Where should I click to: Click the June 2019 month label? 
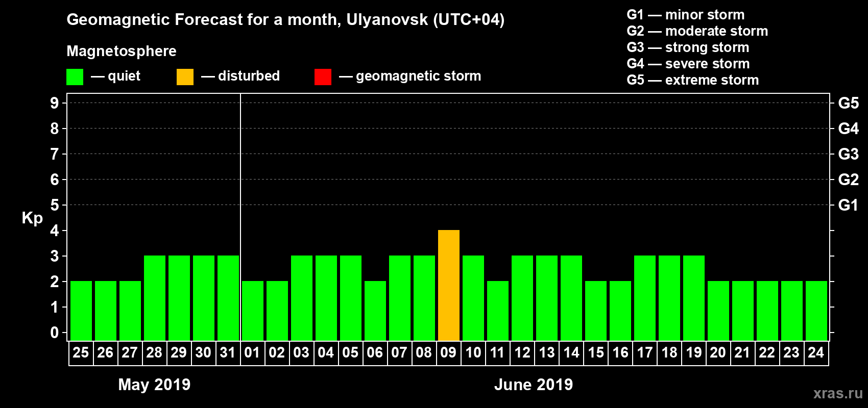[x=534, y=385]
